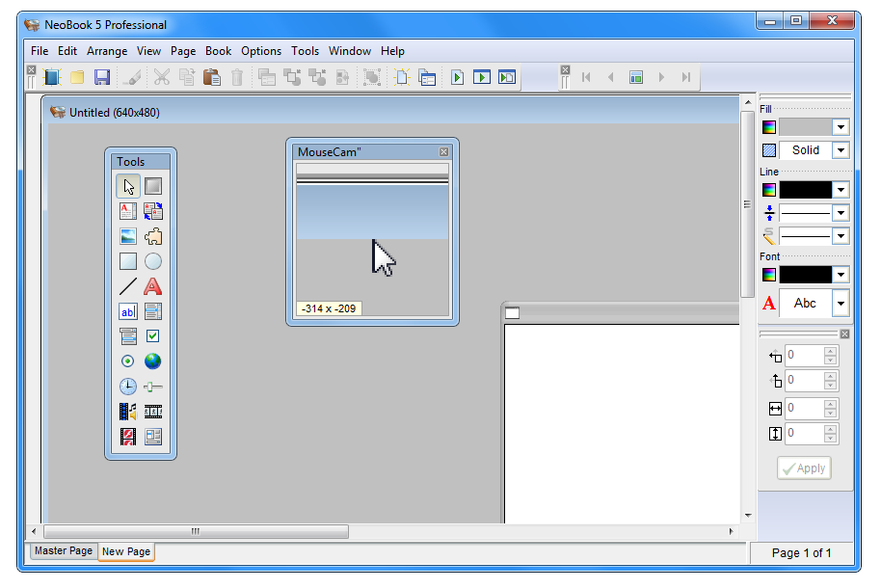Image resolution: width=881 pixels, height=588 pixels.
Task: Cut selection using the scissors icon
Action: (x=162, y=77)
